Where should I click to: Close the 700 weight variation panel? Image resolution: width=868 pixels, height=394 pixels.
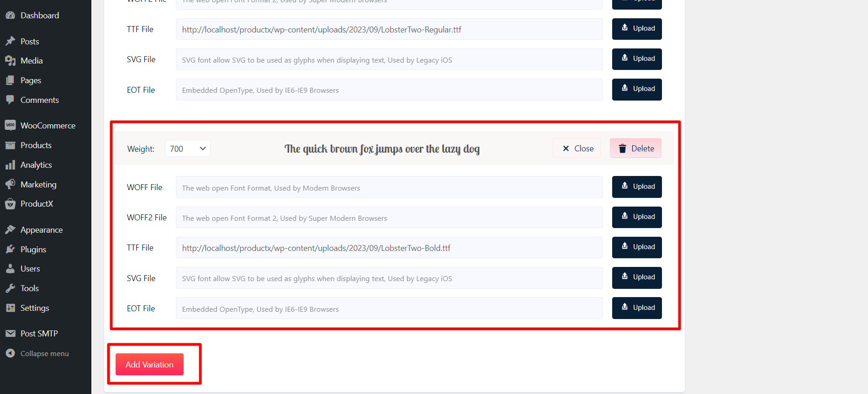[x=577, y=149]
